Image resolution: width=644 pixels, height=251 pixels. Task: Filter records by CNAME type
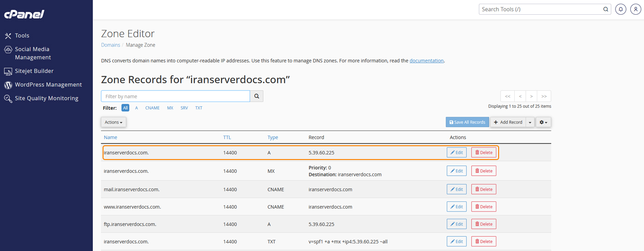152,108
